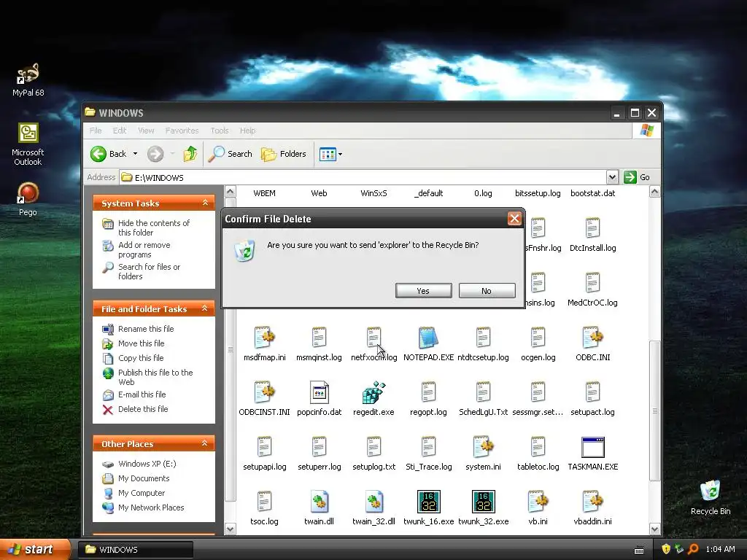This screenshot has height=560, width=747.
Task: Select the regedit.exe file icon
Action: [373, 392]
